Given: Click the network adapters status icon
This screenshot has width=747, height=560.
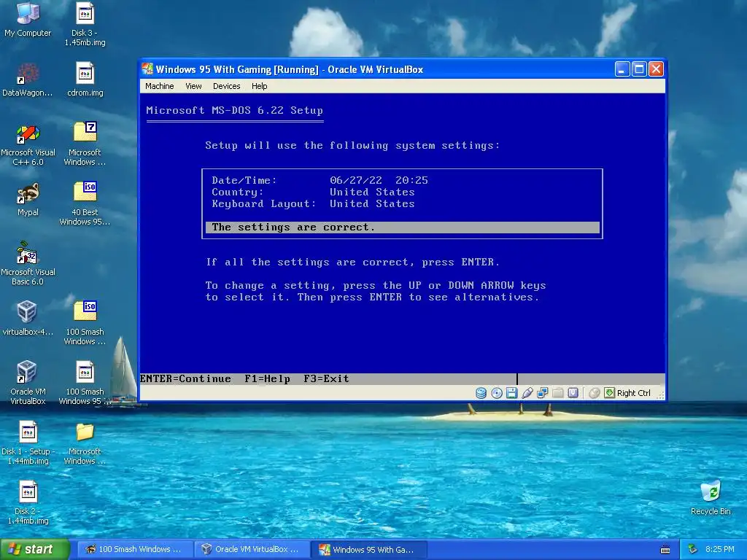Looking at the screenshot, I should pos(542,393).
